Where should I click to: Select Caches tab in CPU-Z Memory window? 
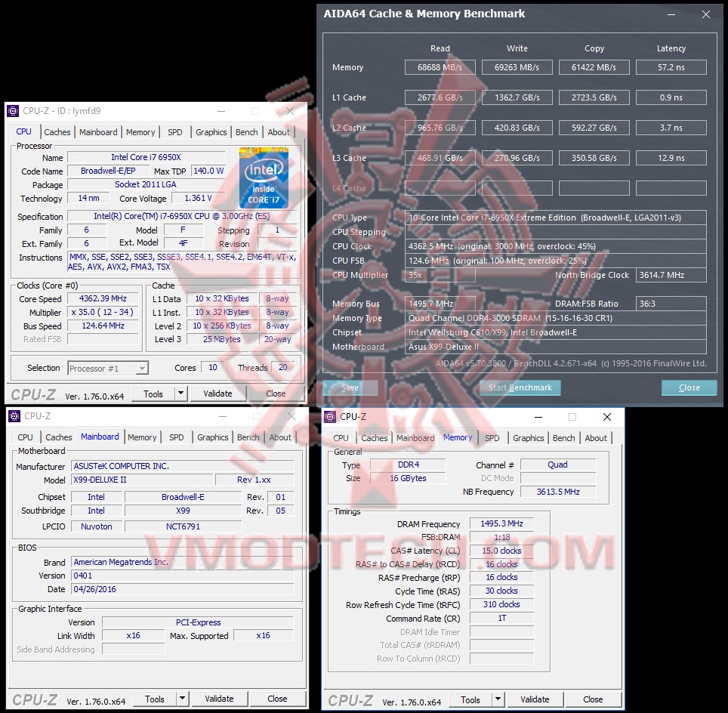point(375,438)
